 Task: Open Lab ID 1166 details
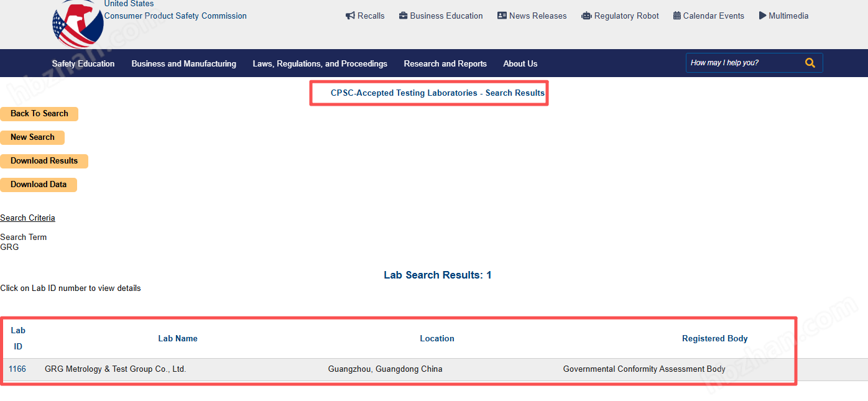(17, 369)
